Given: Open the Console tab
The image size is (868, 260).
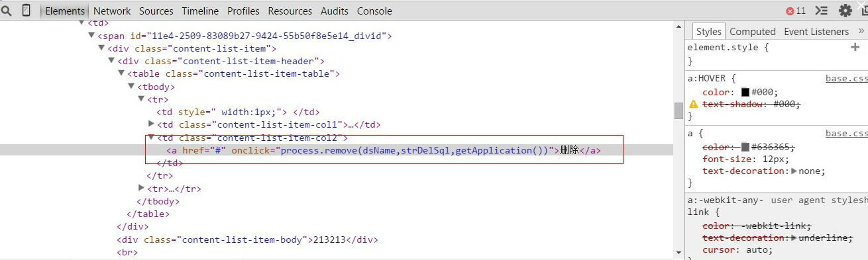Looking at the screenshot, I should click(374, 11).
